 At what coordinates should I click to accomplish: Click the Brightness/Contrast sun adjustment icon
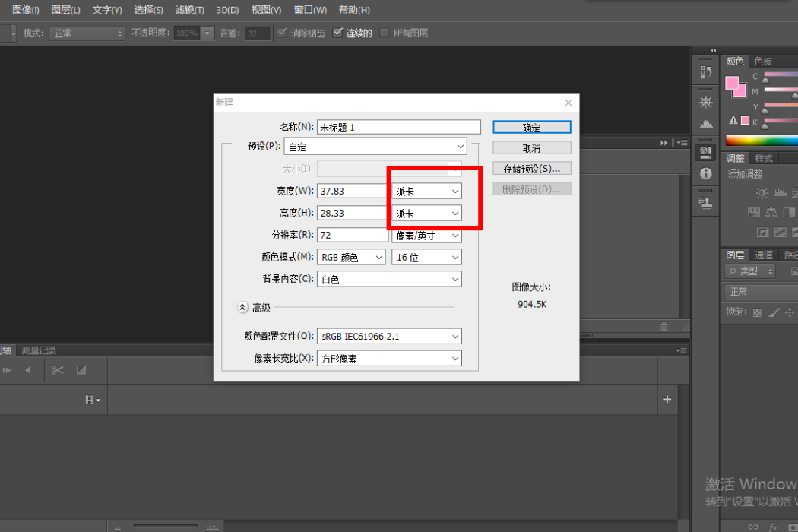pyautogui.click(x=762, y=192)
